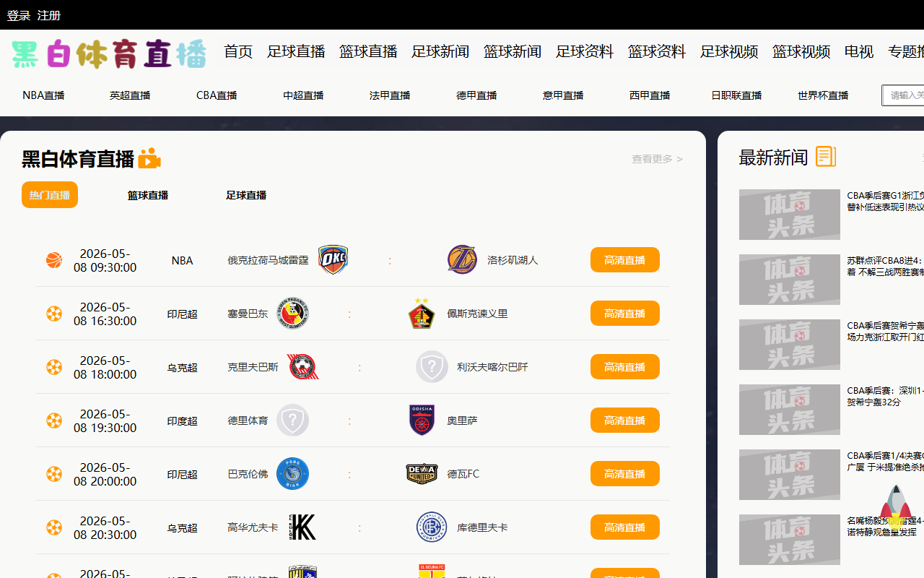Click the video camera icon beside 黑白体育直播 heading

click(x=149, y=158)
